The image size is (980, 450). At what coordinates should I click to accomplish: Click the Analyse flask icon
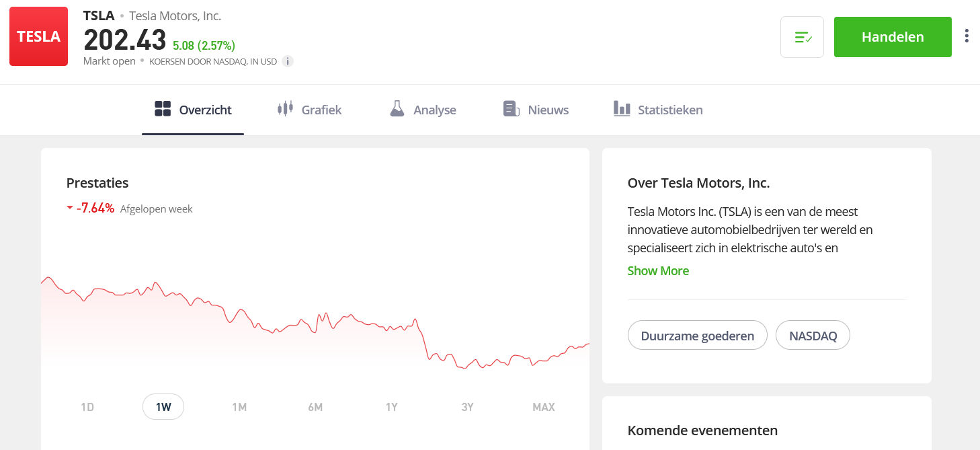coord(397,109)
